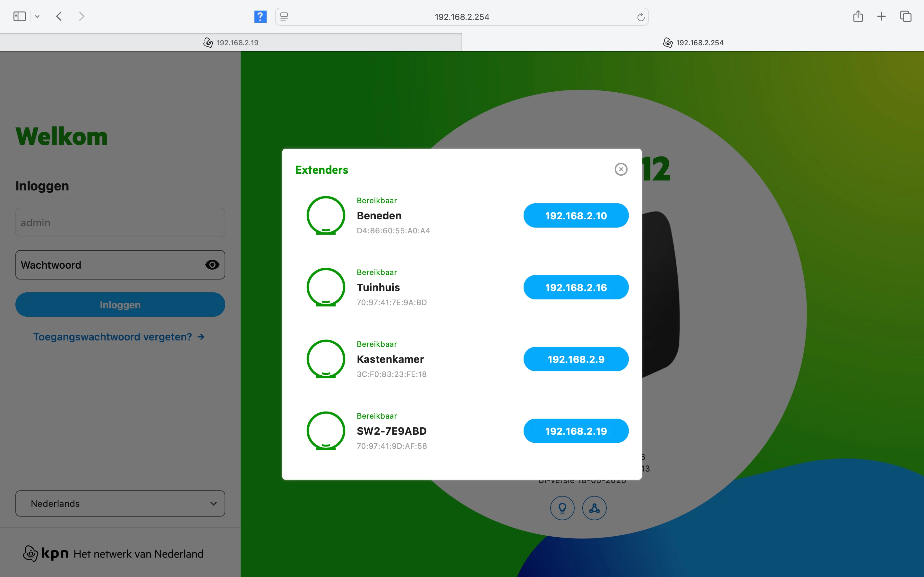Toggle password visibility eye icon
This screenshot has height=577, width=924.
tap(212, 265)
